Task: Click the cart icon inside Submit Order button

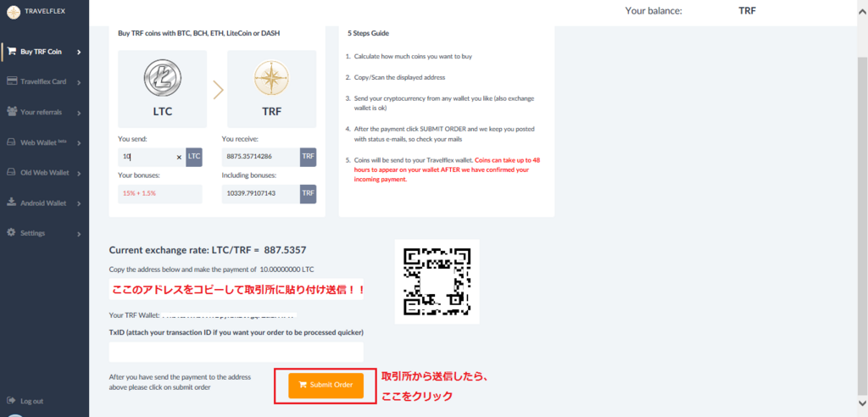Action: (303, 384)
